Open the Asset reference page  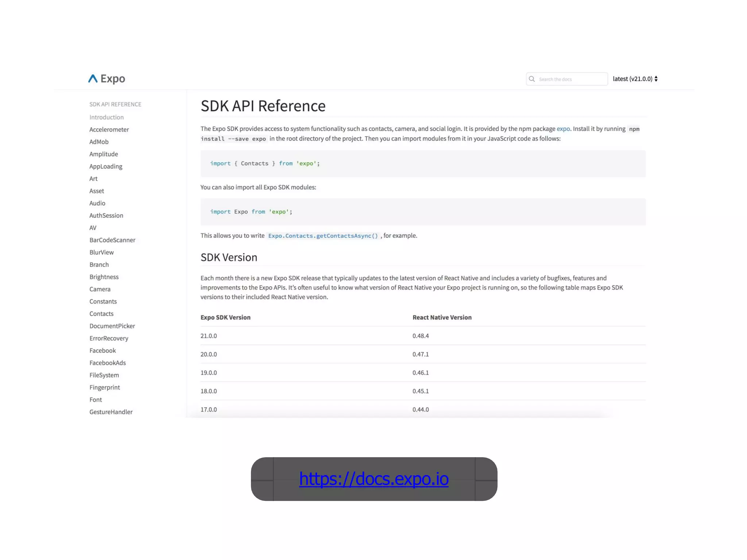[x=97, y=191]
